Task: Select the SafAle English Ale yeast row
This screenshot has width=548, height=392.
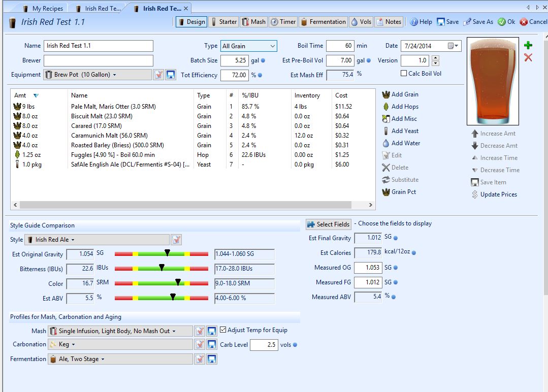Action: coord(193,165)
